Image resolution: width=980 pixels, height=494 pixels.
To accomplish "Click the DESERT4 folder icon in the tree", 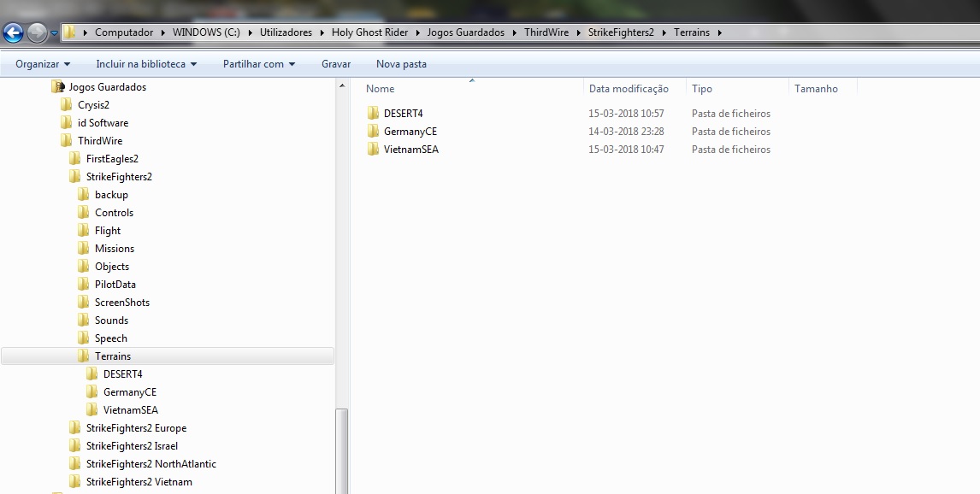I will coord(92,373).
